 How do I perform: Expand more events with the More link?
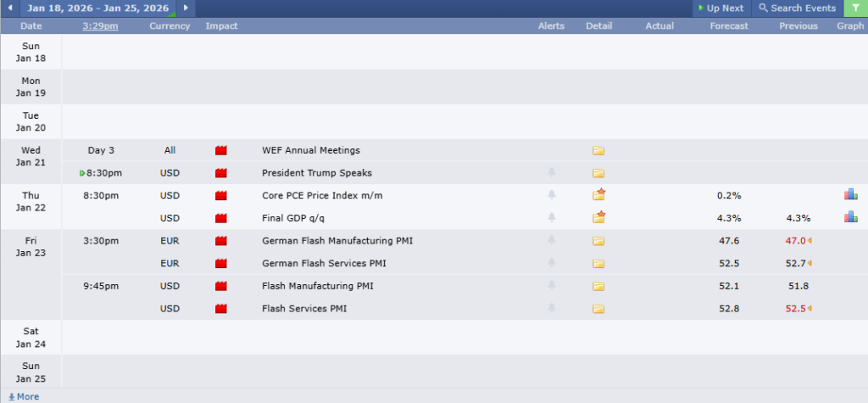tap(23, 396)
